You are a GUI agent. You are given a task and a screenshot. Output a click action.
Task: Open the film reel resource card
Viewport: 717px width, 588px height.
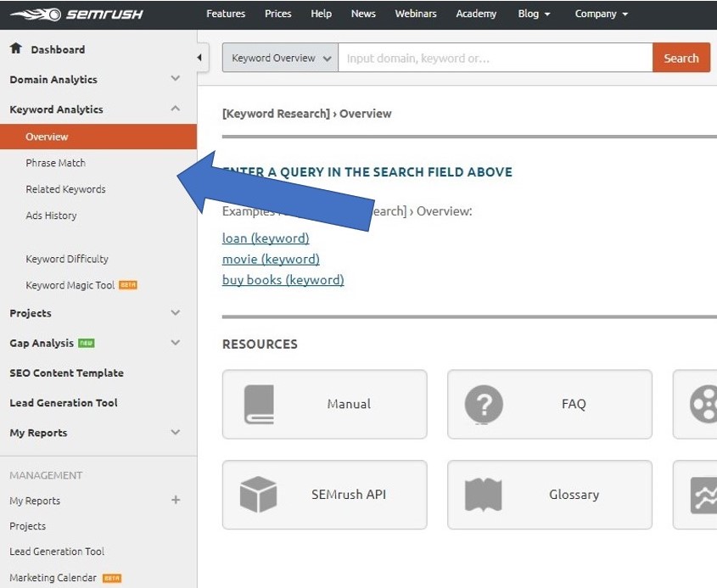pos(695,404)
